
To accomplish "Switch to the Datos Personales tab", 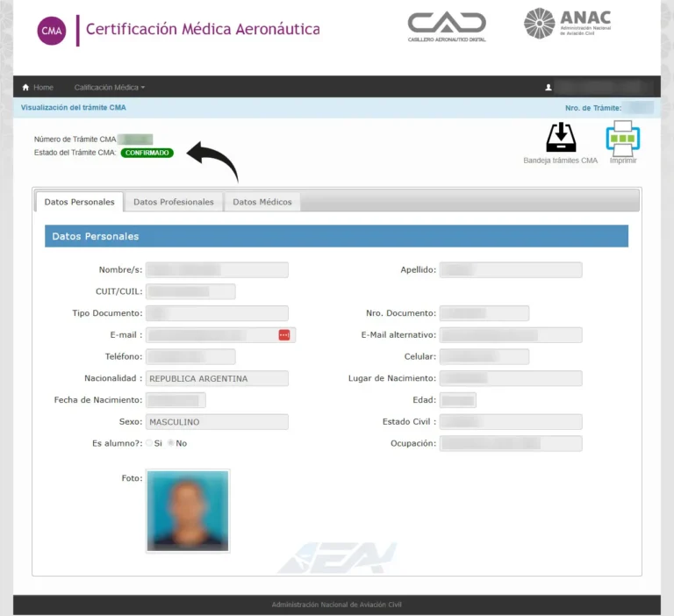I will (x=80, y=202).
